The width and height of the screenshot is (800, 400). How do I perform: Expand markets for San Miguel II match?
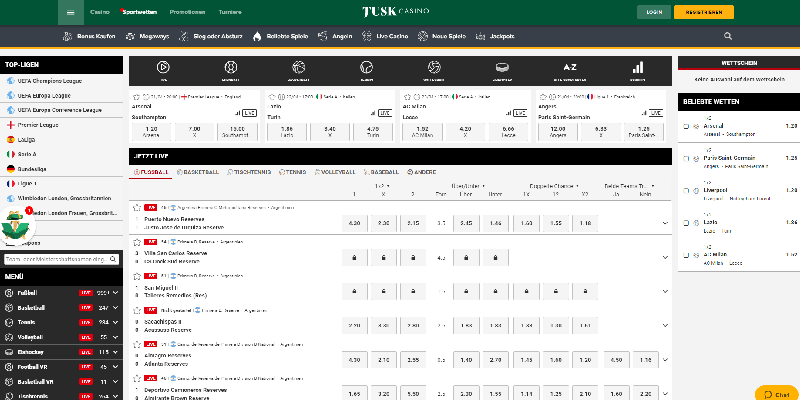(665, 291)
